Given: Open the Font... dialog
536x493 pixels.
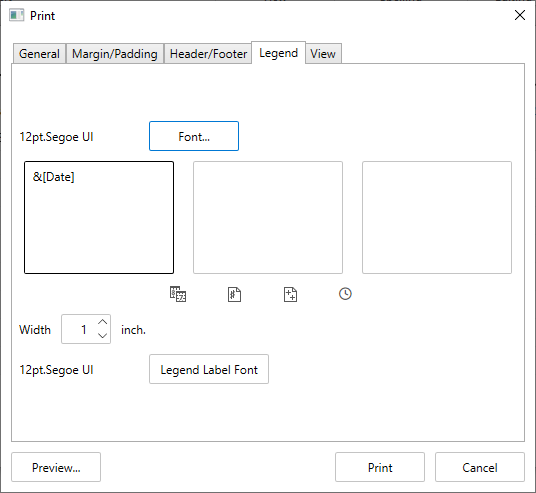Looking at the screenshot, I should [194, 136].
